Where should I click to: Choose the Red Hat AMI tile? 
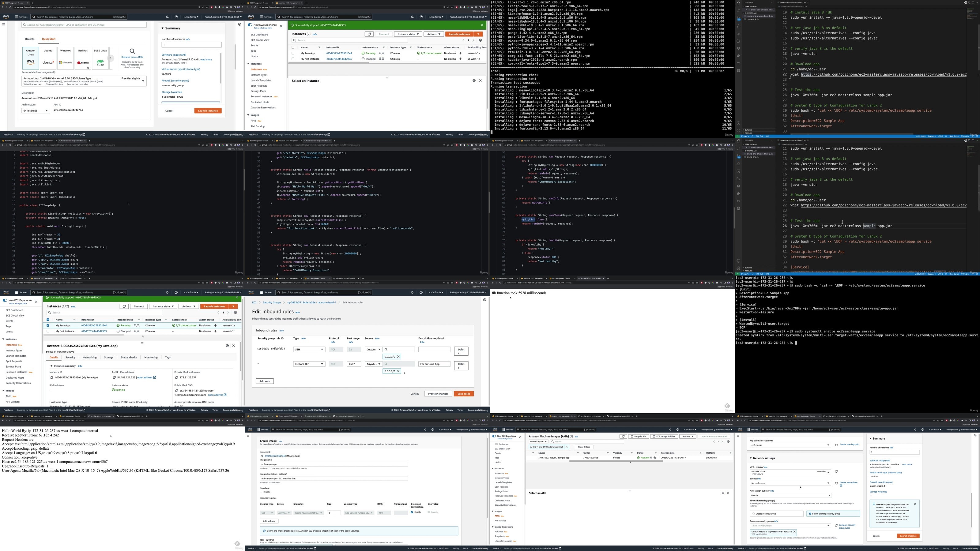(x=83, y=58)
